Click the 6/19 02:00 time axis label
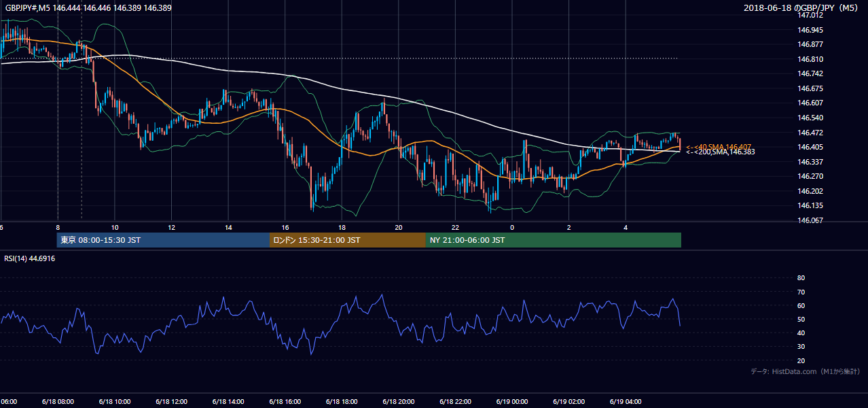 568,401
